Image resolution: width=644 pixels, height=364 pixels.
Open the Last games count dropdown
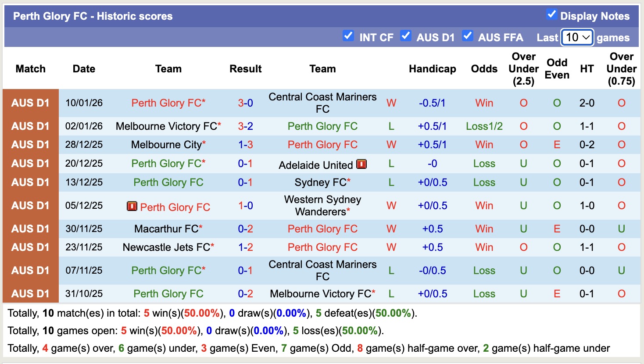[x=576, y=38]
